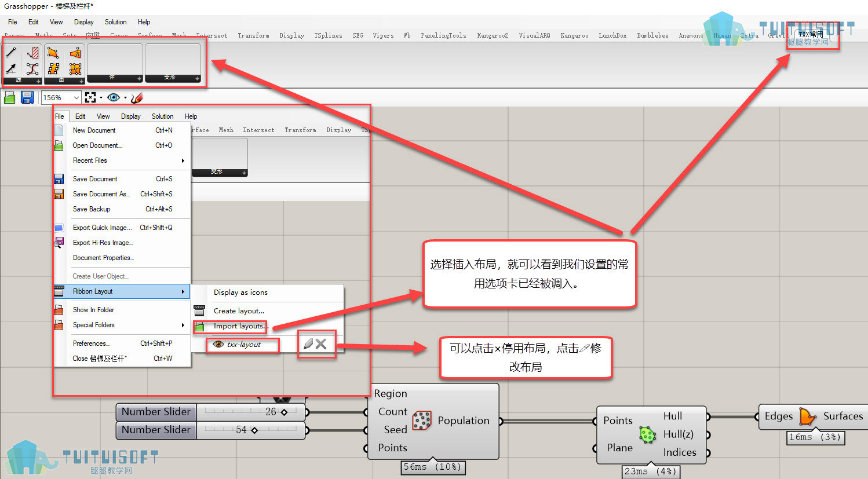The width and height of the screenshot is (868, 479).
Task: Select the red hatched offset component icon
Action: pyautogui.click(x=32, y=53)
